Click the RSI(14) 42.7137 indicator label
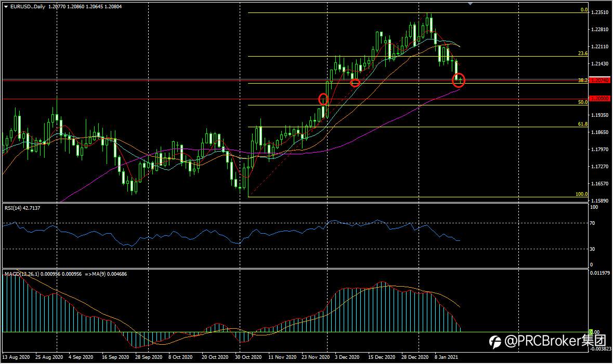The height and width of the screenshot is (364, 613). [22, 208]
